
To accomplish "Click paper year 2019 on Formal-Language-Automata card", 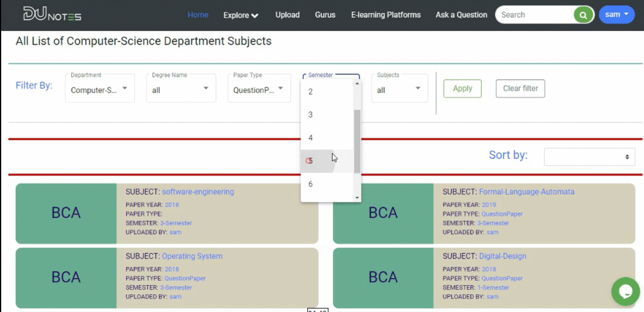I will pyautogui.click(x=489, y=205).
